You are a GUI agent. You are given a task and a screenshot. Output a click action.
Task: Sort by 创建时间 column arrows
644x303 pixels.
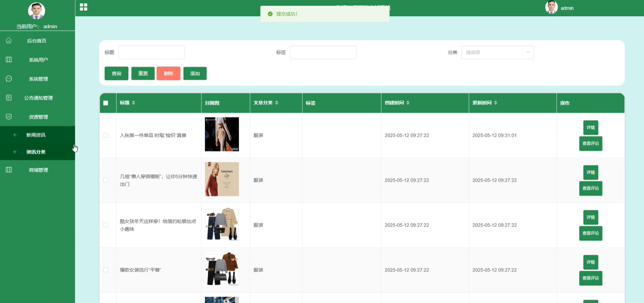pos(408,103)
